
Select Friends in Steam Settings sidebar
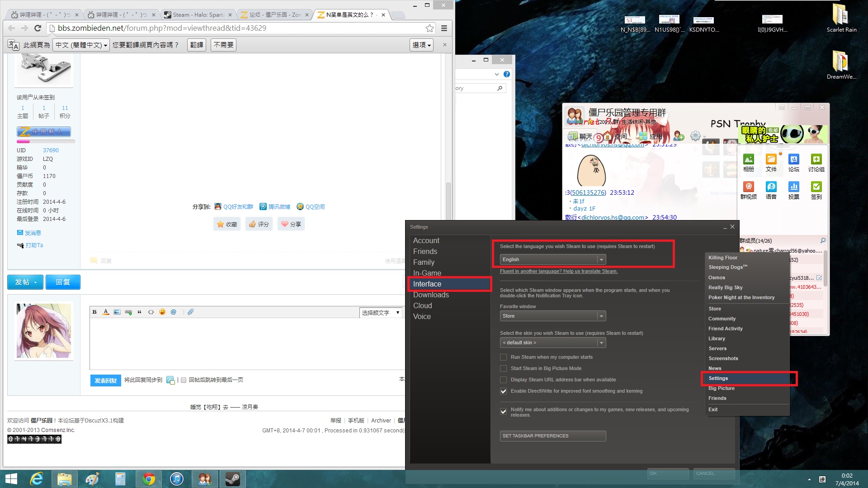(x=425, y=251)
